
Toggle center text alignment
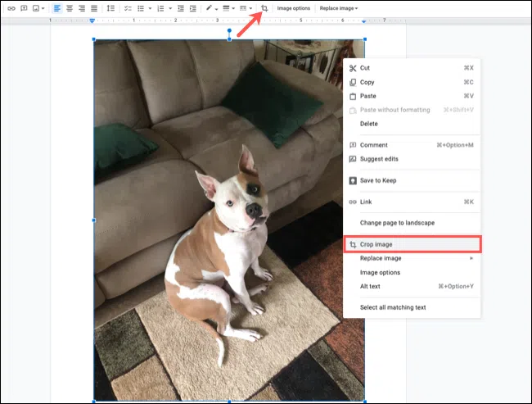(69, 8)
